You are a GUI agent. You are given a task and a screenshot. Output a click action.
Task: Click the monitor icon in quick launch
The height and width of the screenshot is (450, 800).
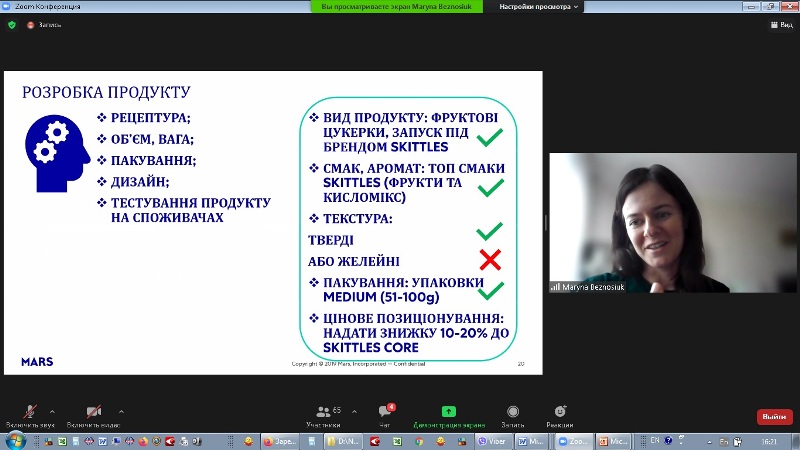click(116, 441)
